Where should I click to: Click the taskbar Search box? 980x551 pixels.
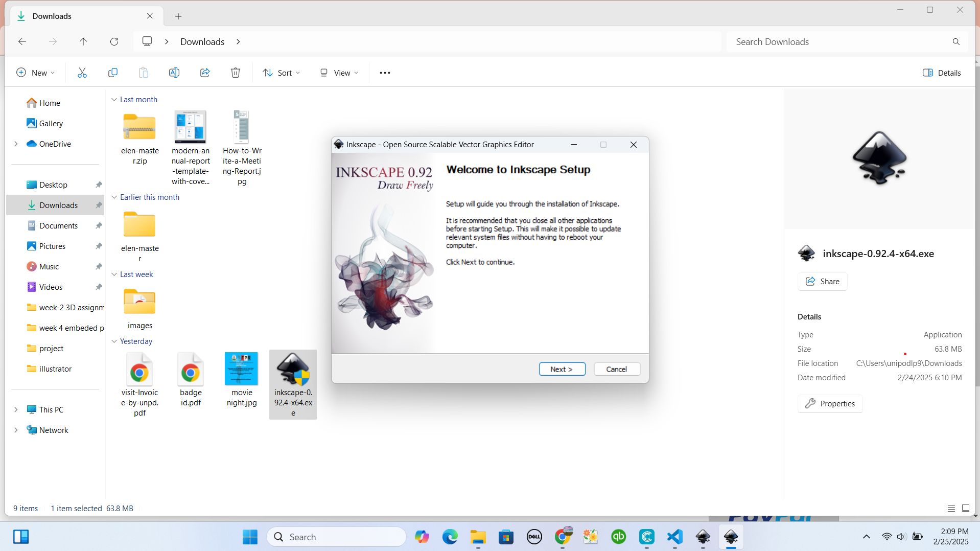(336, 537)
